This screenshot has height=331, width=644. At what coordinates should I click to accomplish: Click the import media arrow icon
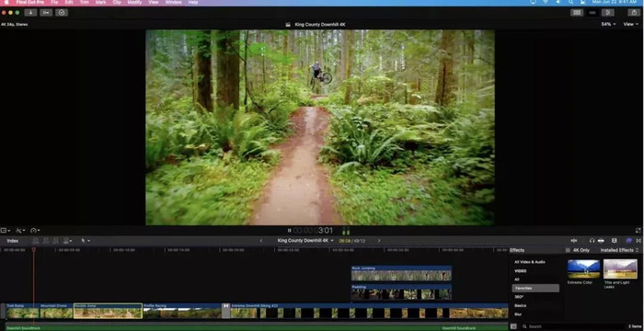30,12
